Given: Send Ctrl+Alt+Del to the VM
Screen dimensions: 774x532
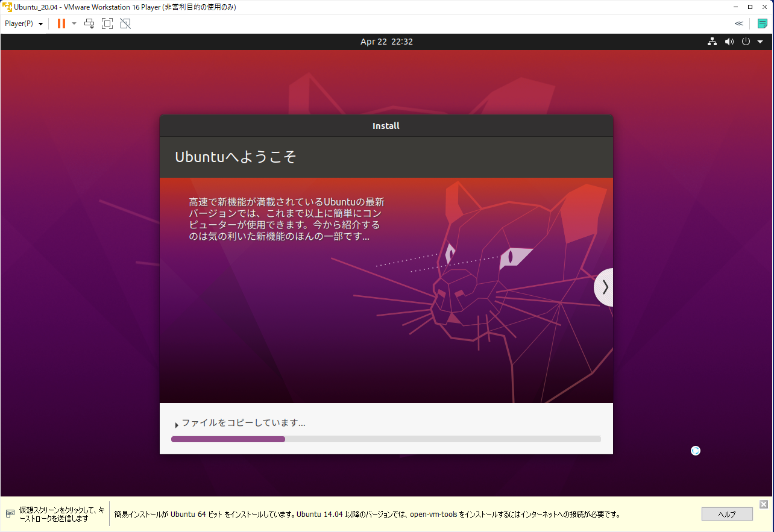Looking at the screenshot, I should click(89, 23).
